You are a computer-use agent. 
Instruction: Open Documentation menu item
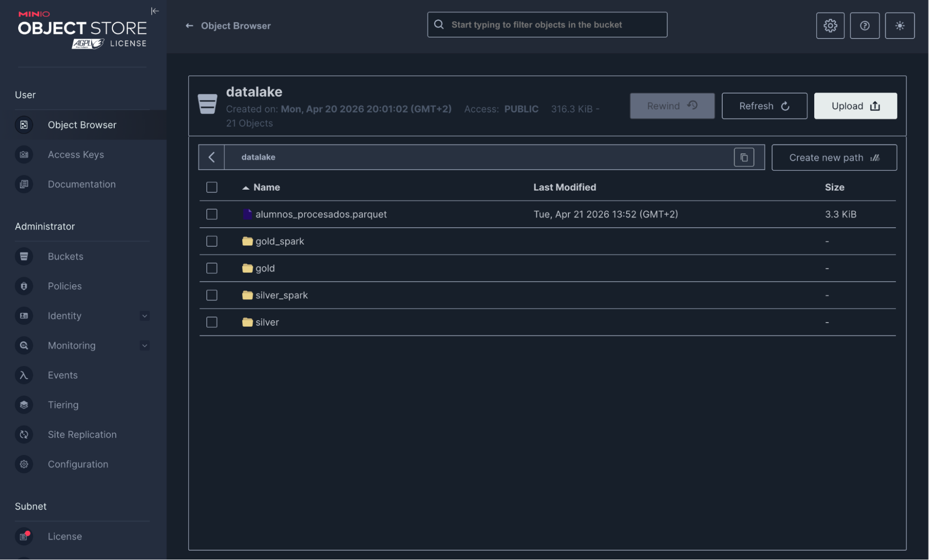tap(82, 184)
